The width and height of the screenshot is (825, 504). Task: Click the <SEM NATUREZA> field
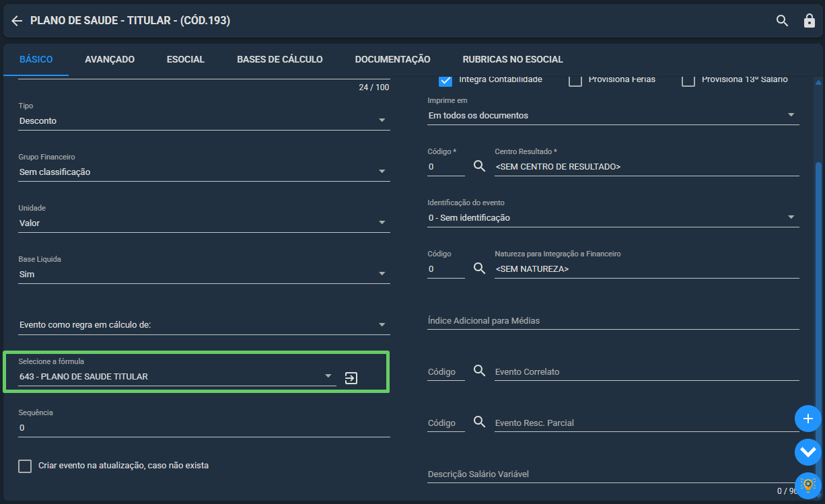(x=647, y=268)
